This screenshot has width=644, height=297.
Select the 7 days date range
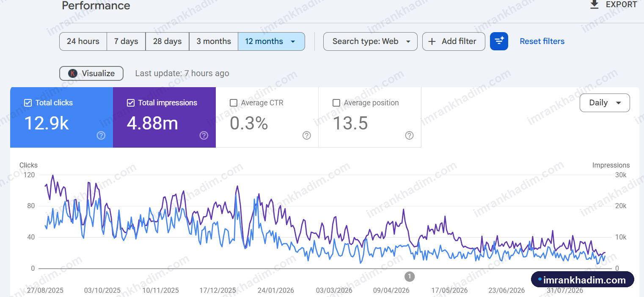[x=126, y=41]
